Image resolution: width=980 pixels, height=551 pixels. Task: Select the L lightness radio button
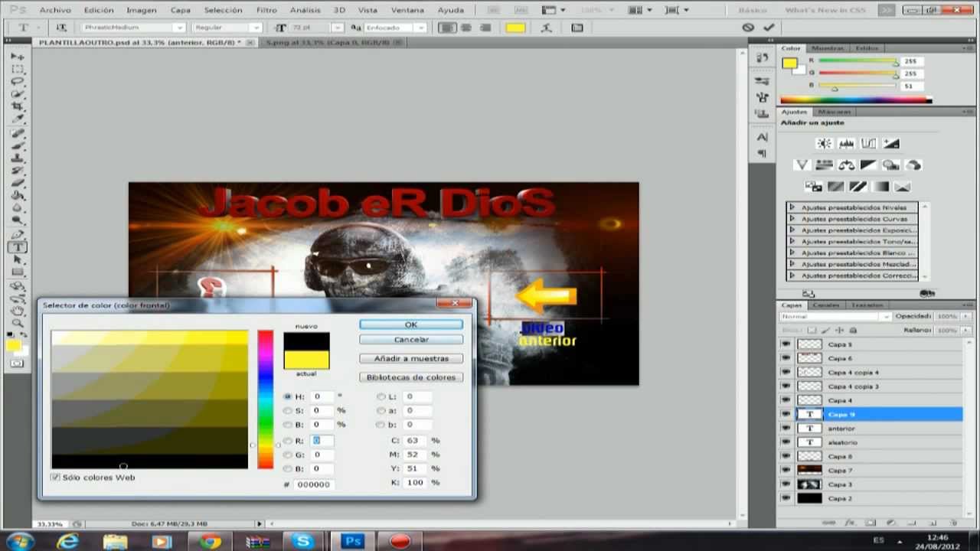[x=381, y=396]
